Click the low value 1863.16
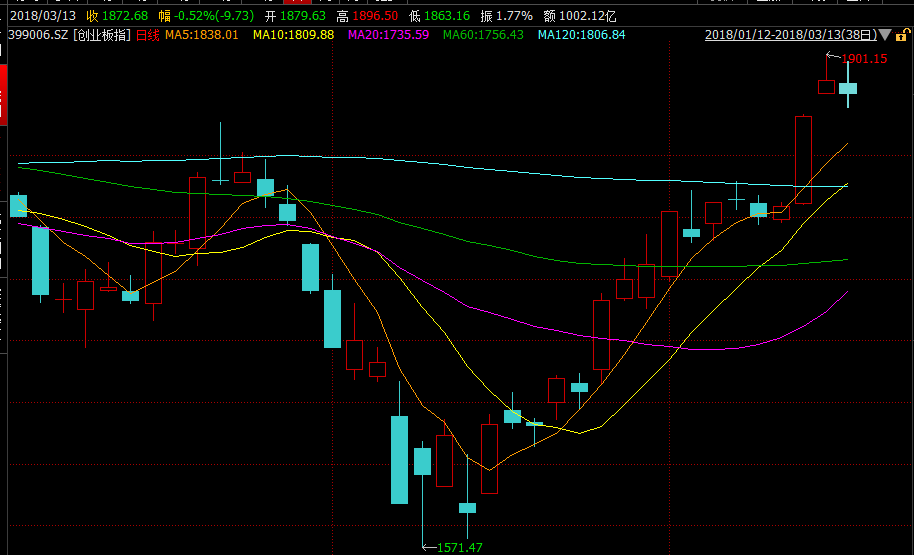The image size is (914, 555). (447, 16)
